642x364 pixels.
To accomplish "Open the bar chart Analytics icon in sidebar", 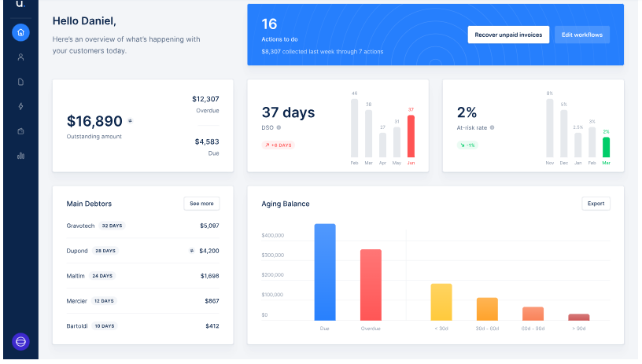I will pos(20,156).
